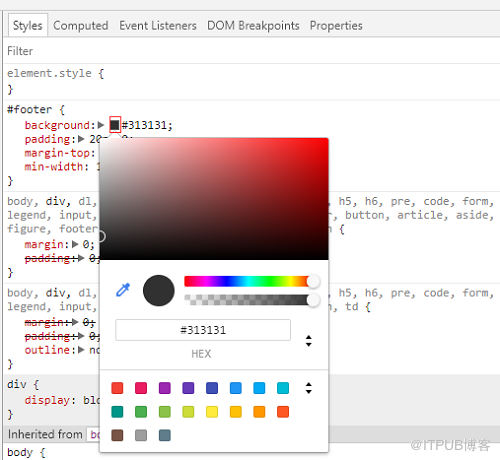The height and width of the screenshot is (460, 500).
Task: Expand the margin shorthand triangle
Action: click(75, 244)
